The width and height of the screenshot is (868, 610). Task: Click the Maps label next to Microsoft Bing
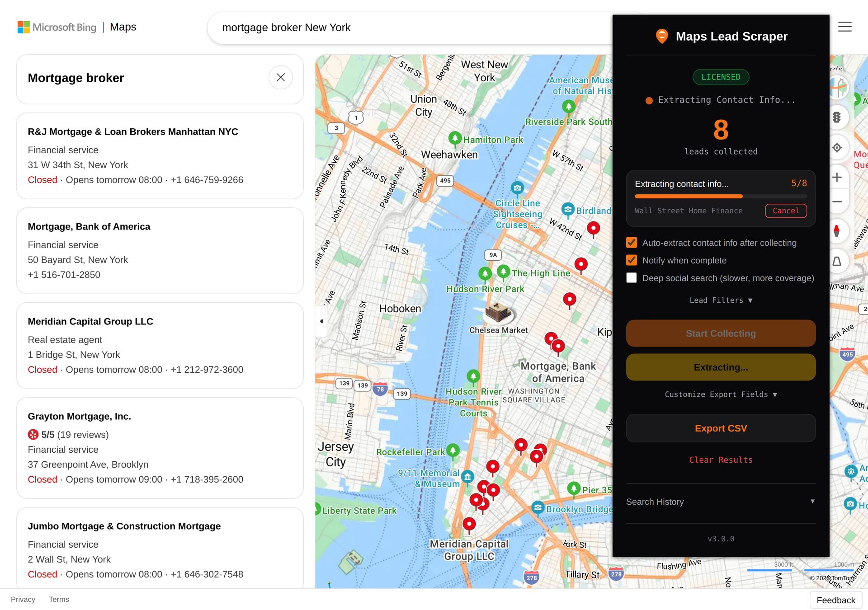(x=123, y=27)
